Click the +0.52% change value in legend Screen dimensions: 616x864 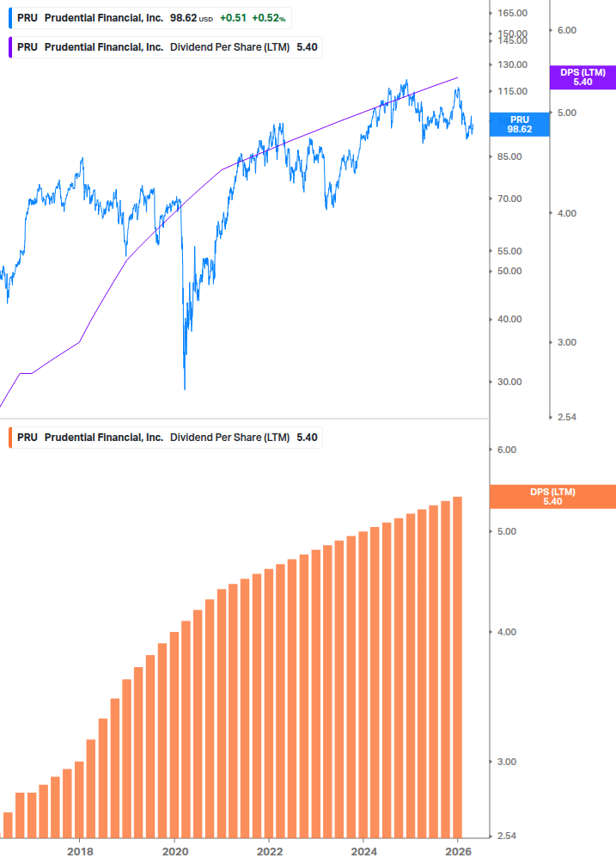point(269,18)
